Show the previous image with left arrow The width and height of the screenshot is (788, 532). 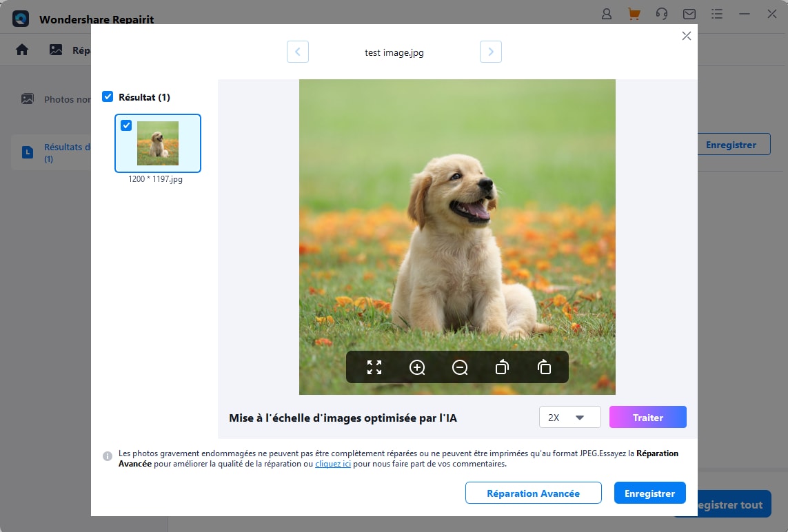[298, 52]
